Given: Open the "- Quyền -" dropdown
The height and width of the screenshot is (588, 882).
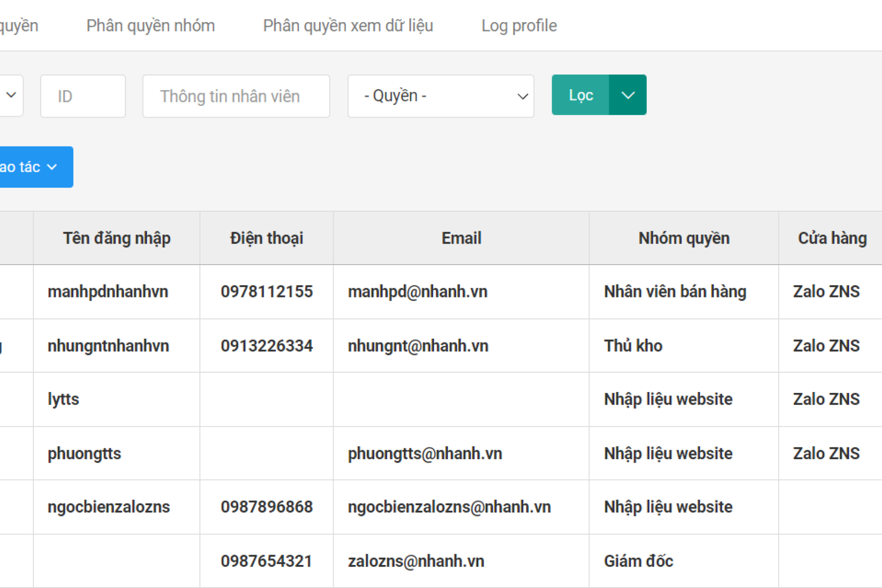Looking at the screenshot, I should [x=440, y=96].
